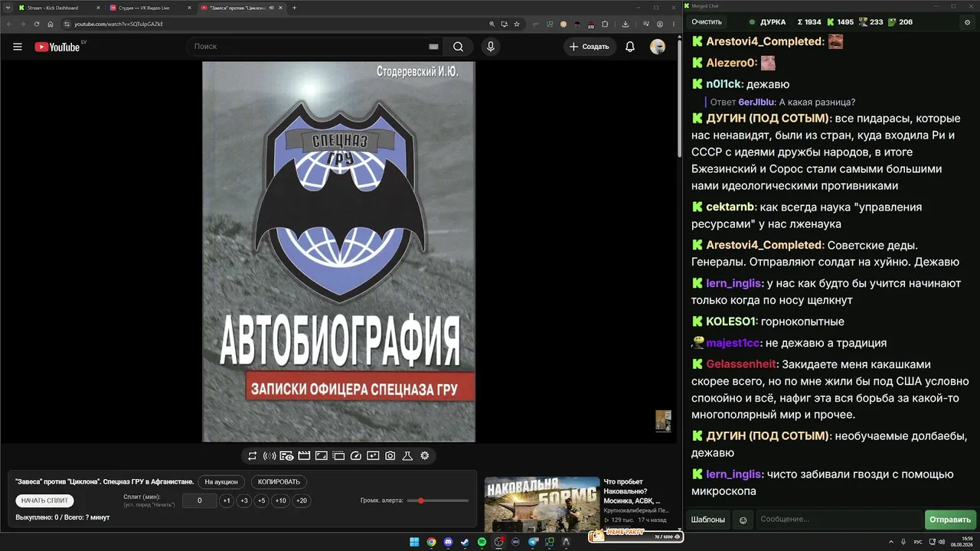Click the ДУРКА channel status label

(x=773, y=22)
